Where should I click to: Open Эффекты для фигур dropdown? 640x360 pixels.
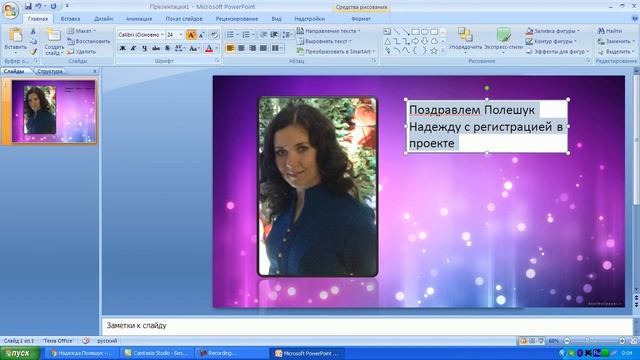[x=558, y=51]
